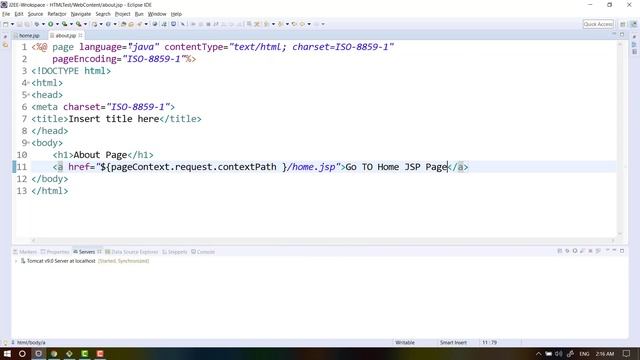Switch to the Markers tab
640x360 pixels.
coord(25,252)
